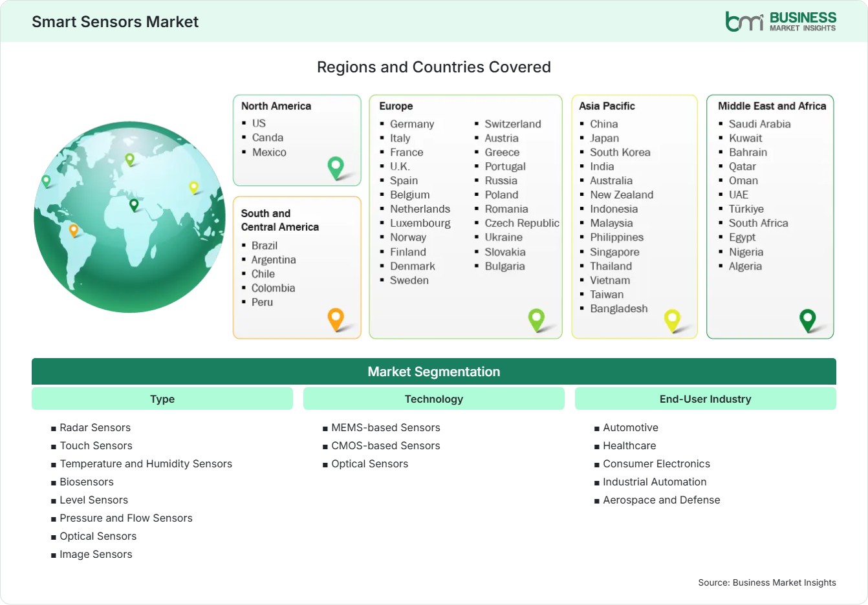Click South Korea in Asia Pacific list
This screenshot has width=868, height=605.
tap(620, 153)
